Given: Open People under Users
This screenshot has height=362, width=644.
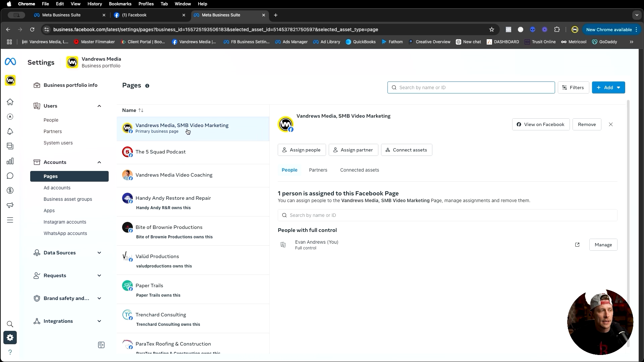Looking at the screenshot, I should [x=51, y=120].
